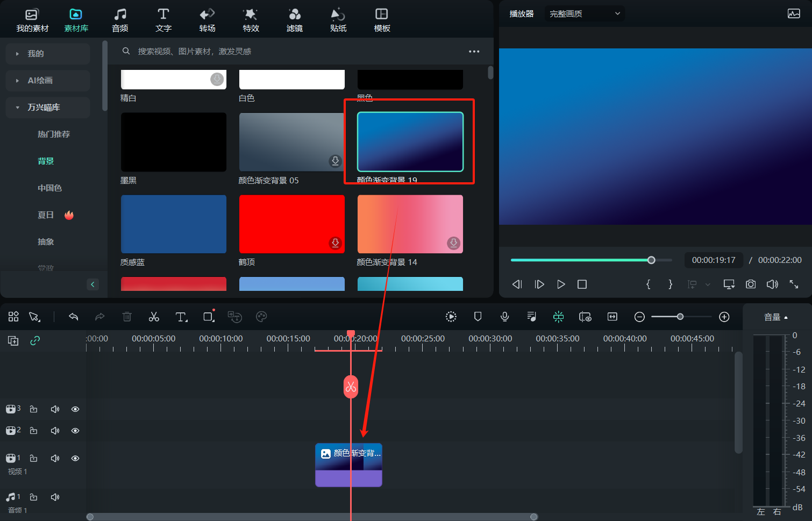
Task: Take a snapshot with the camera icon
Action: coord(751,284)
